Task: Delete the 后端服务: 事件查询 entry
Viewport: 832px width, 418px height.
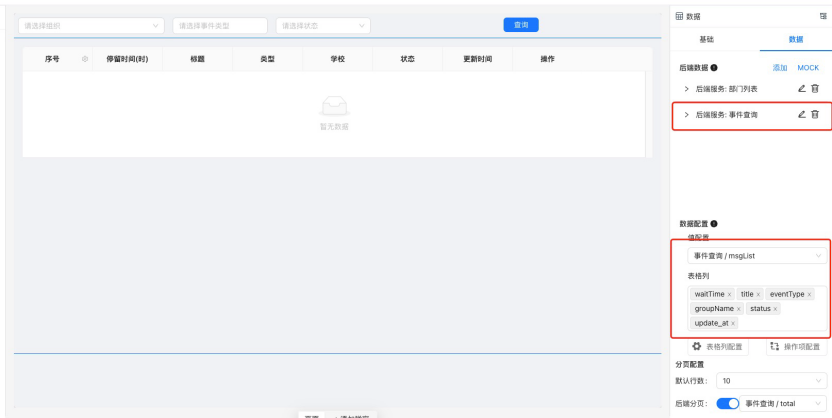Action: tap(815, 115)
